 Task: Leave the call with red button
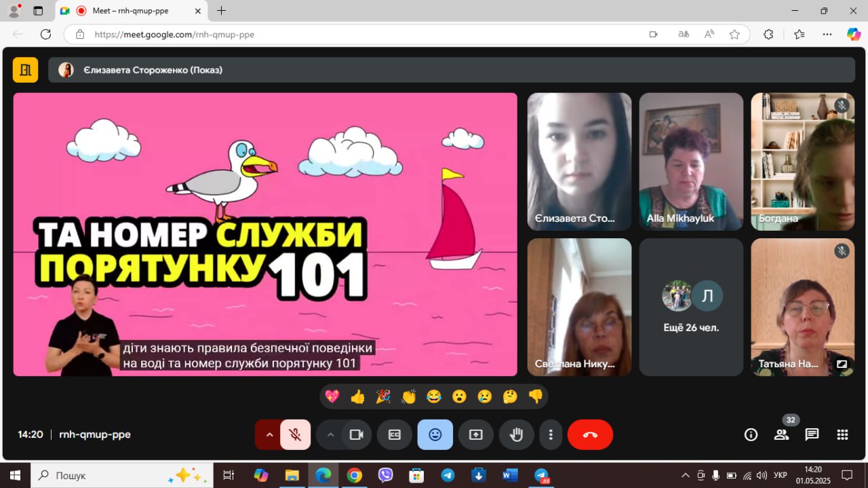point(590,434)
